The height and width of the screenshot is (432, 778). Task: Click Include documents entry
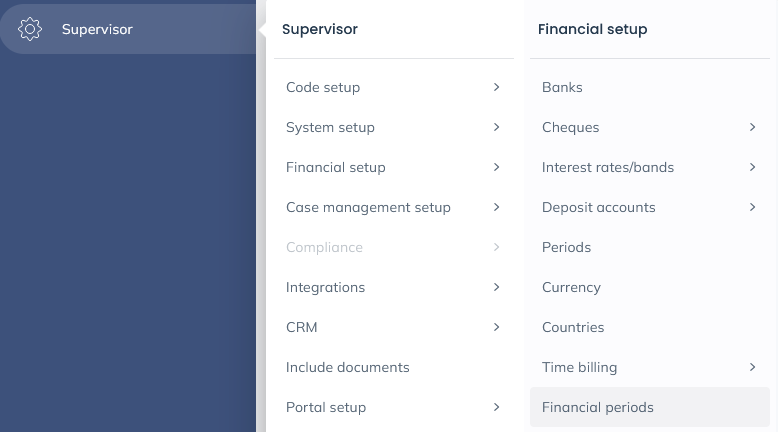pyautogui.click(x=347, y=367)
